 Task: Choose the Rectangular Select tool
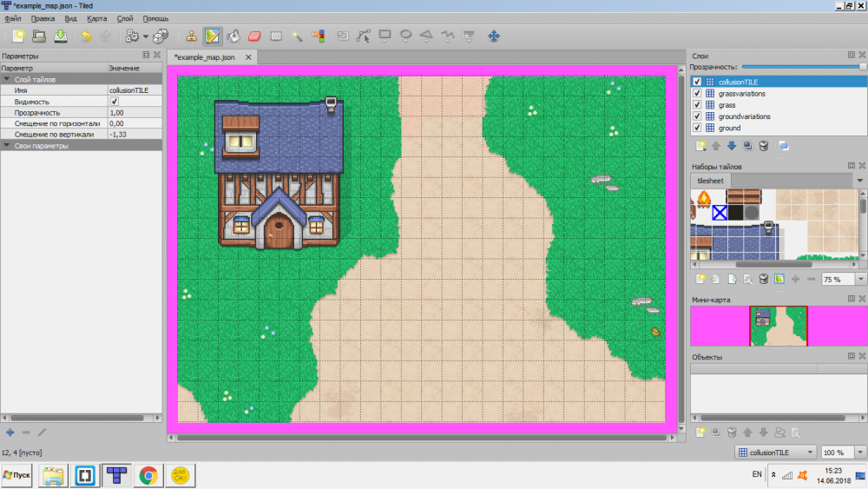click(276, 36)
